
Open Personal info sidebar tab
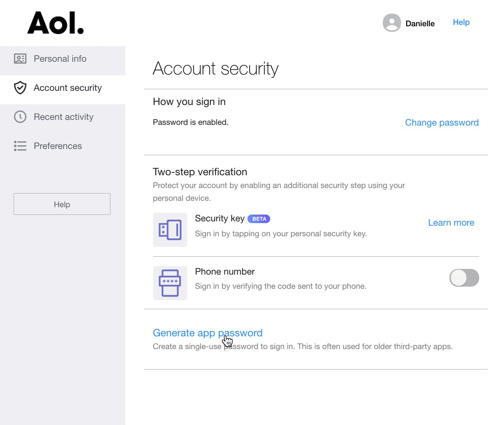pos(60,59)
